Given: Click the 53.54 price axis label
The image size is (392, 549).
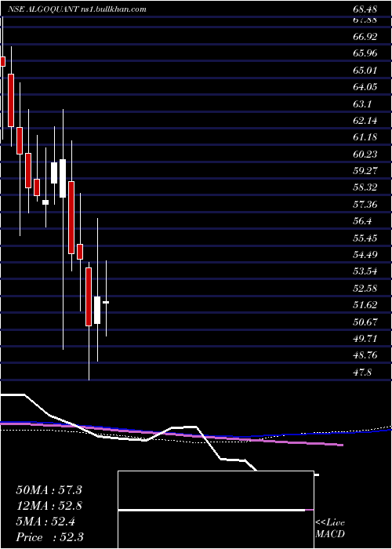Looking at the screenshot, I should 365,271.
